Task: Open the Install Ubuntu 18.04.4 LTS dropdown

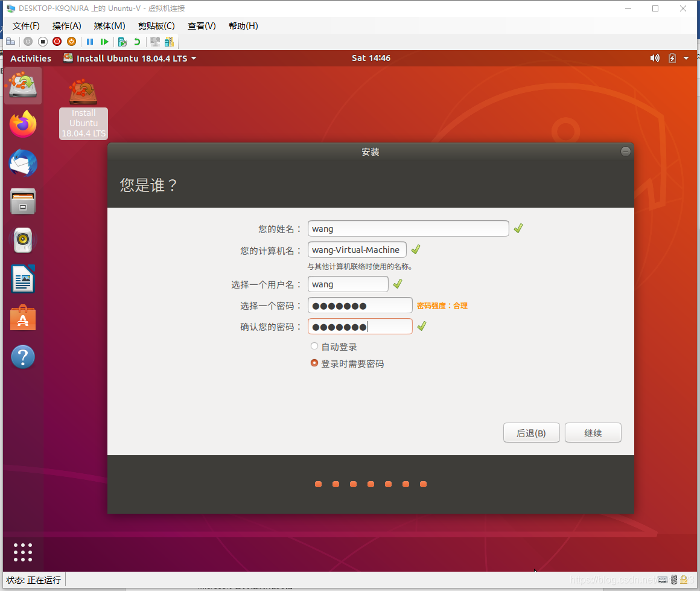Action: 130,58
